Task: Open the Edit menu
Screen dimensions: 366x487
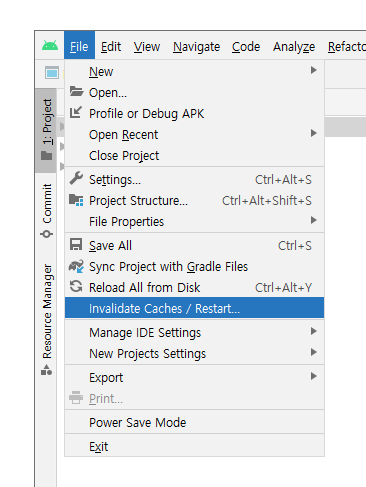Action: [x=111, y=46]
